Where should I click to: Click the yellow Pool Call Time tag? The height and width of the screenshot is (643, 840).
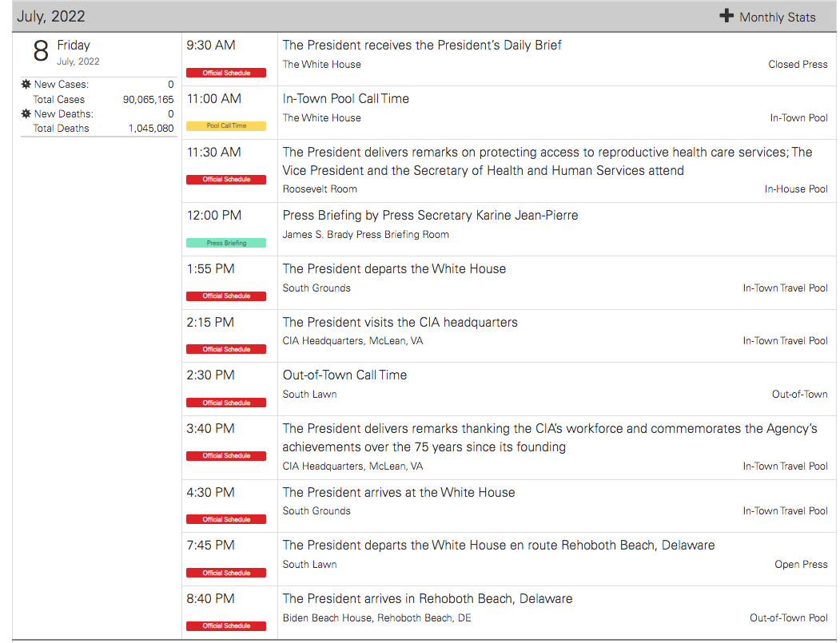pyautogui.click(x=226, y=126)
